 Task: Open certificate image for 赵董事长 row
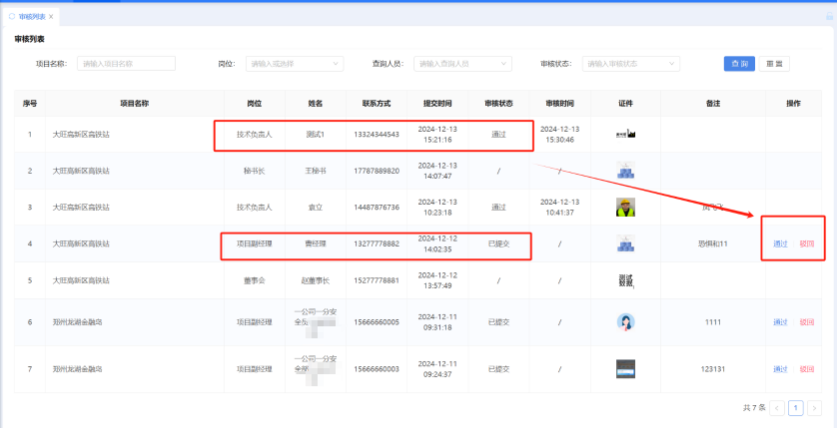click(x=626, y=281)
